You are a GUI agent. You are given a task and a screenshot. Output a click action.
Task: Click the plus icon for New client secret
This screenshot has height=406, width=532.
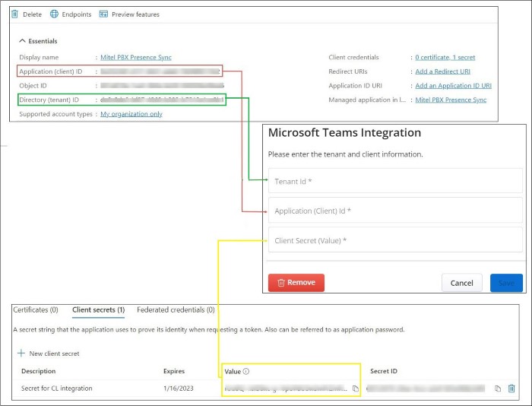click(x=21, y=353)
